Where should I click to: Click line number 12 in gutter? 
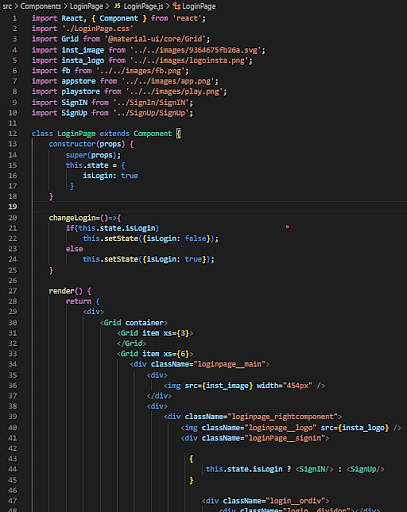(x=13, y=134)
